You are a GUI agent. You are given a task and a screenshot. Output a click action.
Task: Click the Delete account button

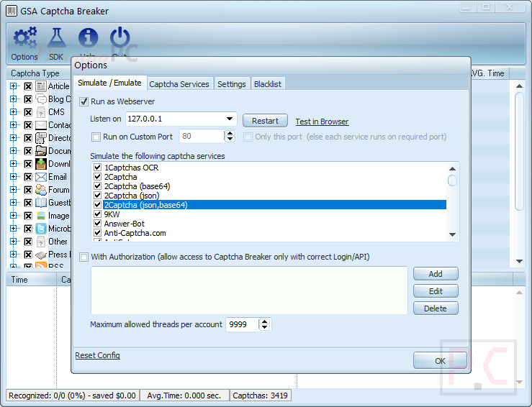(x=436, y=308)
